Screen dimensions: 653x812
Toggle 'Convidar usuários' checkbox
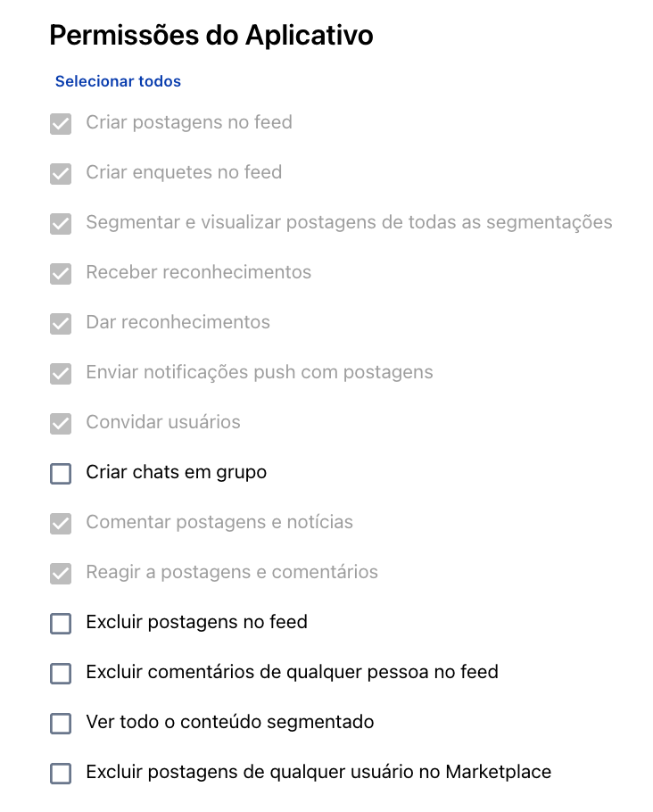tap(61, 424)
